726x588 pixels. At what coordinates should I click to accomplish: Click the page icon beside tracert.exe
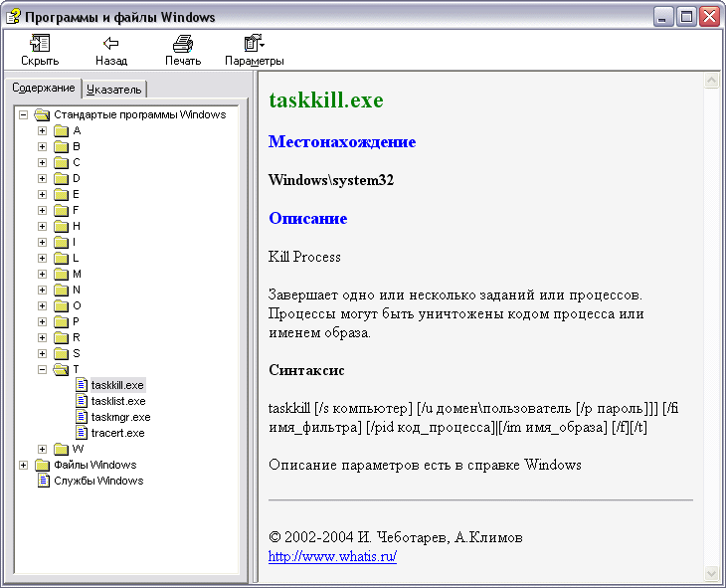coord(82,433)
